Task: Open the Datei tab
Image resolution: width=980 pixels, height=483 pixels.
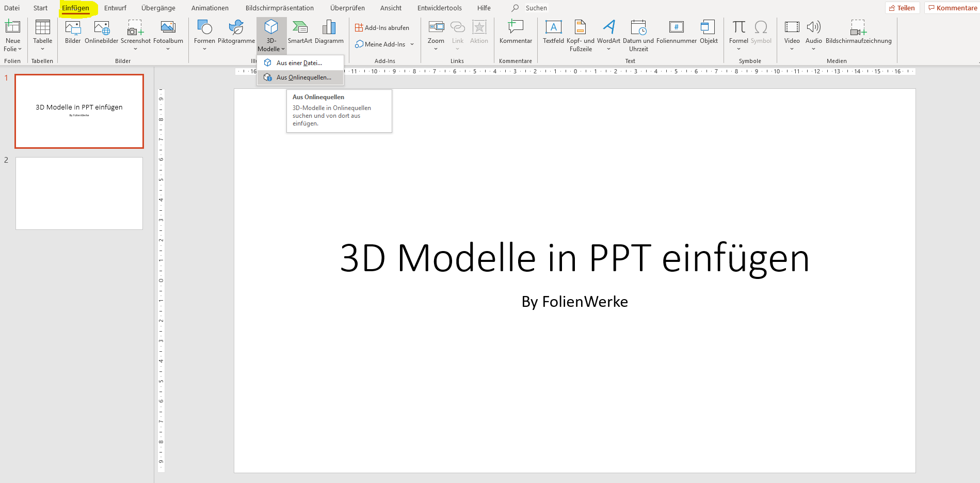Action: [x=12, y=8]
